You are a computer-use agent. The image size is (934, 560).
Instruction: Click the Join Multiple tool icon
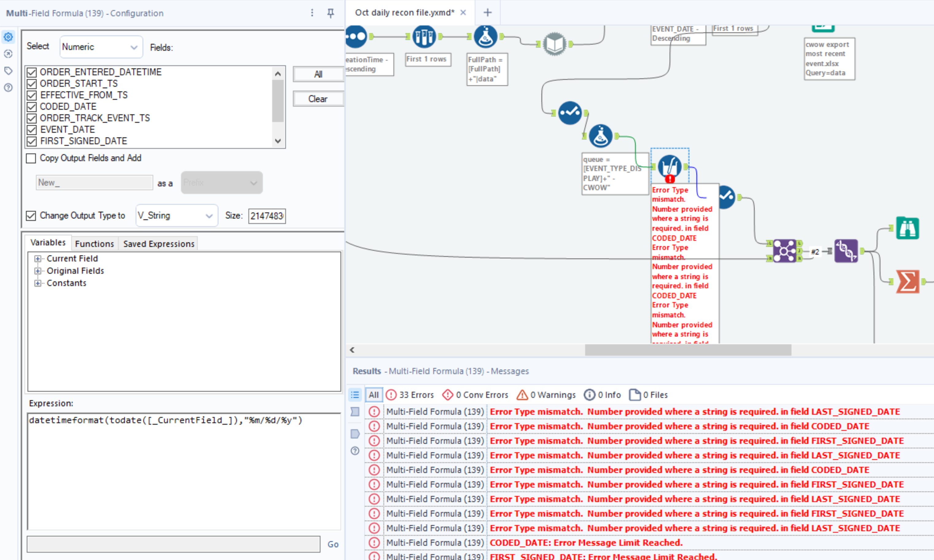click(x=785, y=250)
